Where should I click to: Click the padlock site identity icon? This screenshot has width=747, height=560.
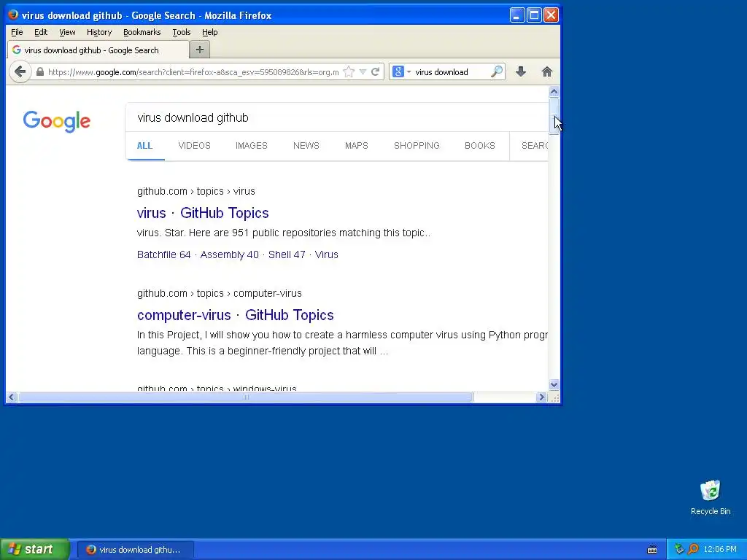(x=40, y=72)
